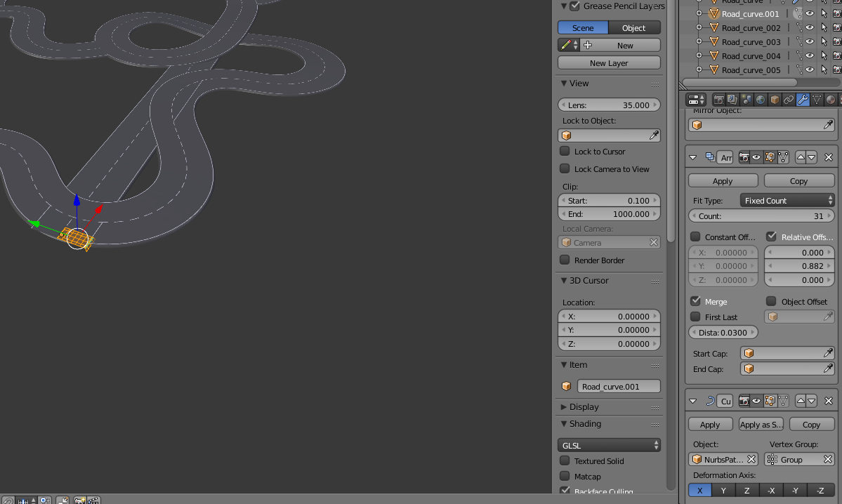Remove the Curve modifier with X

pos(829,401)
